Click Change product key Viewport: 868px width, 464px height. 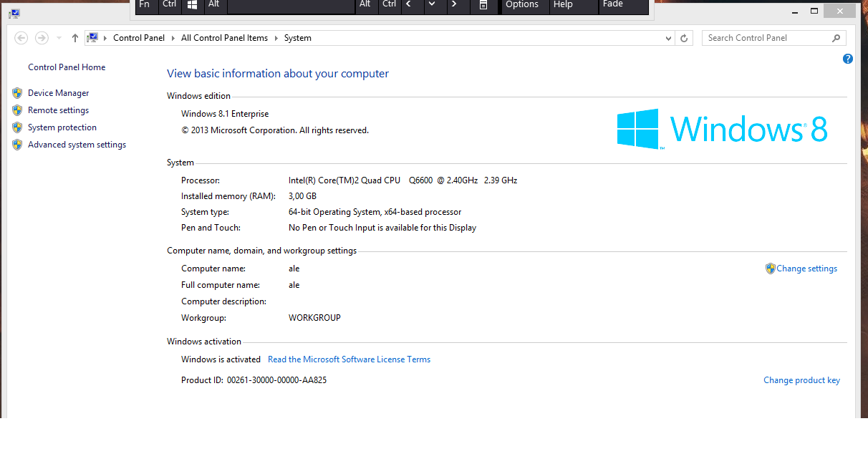coord(801,380)
